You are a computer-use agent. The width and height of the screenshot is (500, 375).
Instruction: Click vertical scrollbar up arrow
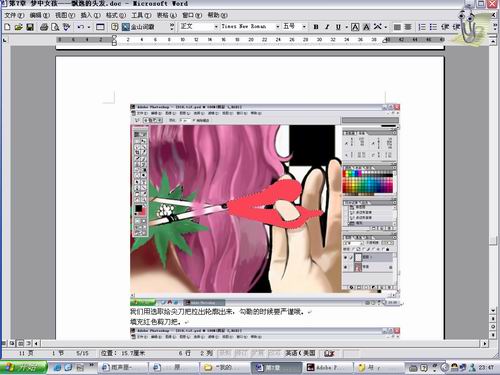tap(493, 41)
